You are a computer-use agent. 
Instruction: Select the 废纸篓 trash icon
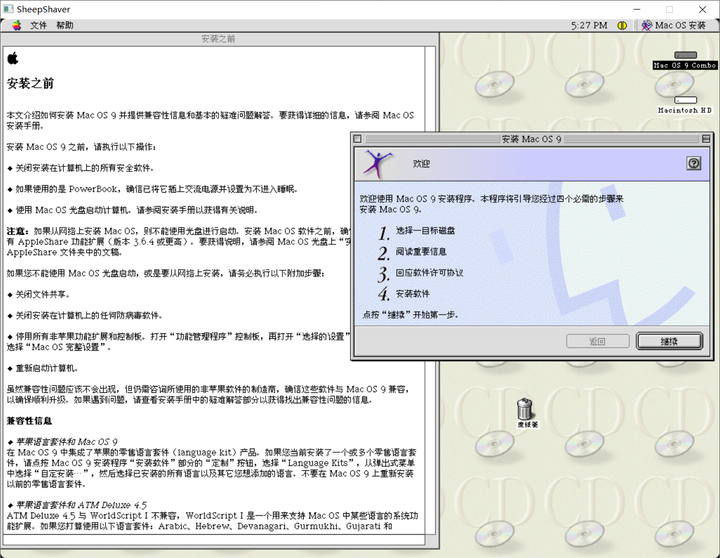(x=526, y=412)
